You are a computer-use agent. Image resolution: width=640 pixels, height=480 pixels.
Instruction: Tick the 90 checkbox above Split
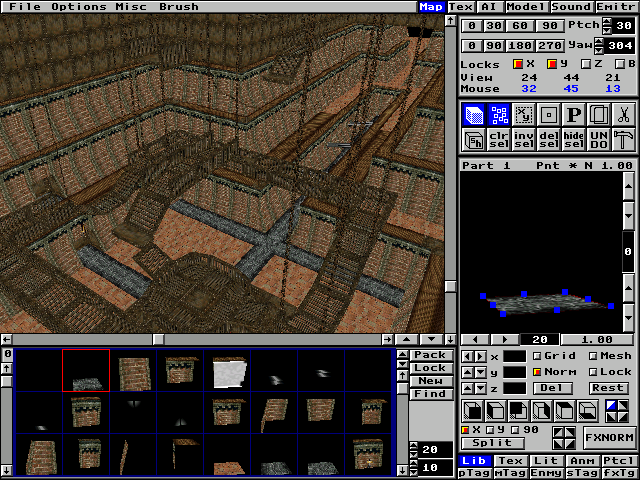[515, 430]
